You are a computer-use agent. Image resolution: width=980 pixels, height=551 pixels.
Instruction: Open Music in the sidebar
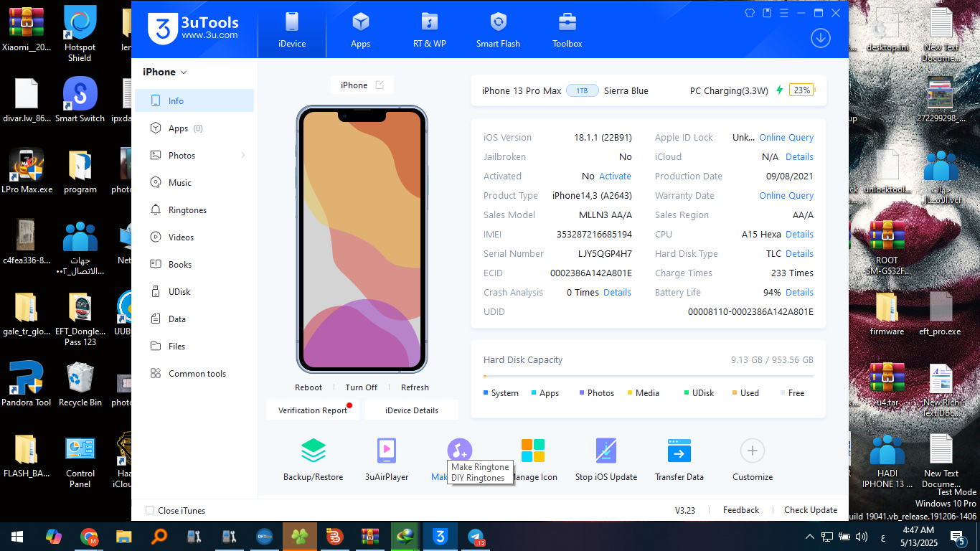pos(194,182)
